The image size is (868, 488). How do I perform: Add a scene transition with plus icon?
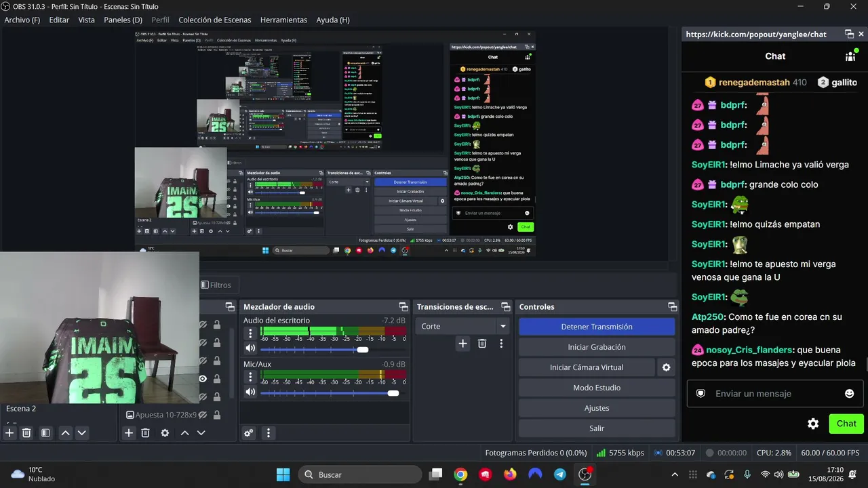[x=462, y=344]
